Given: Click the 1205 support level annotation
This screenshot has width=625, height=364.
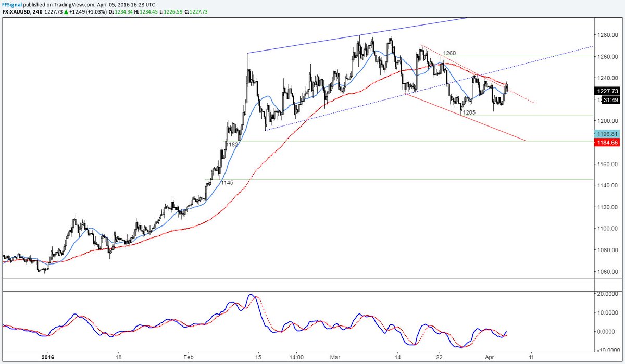Looking at the screenshot, I should (469, 112).
